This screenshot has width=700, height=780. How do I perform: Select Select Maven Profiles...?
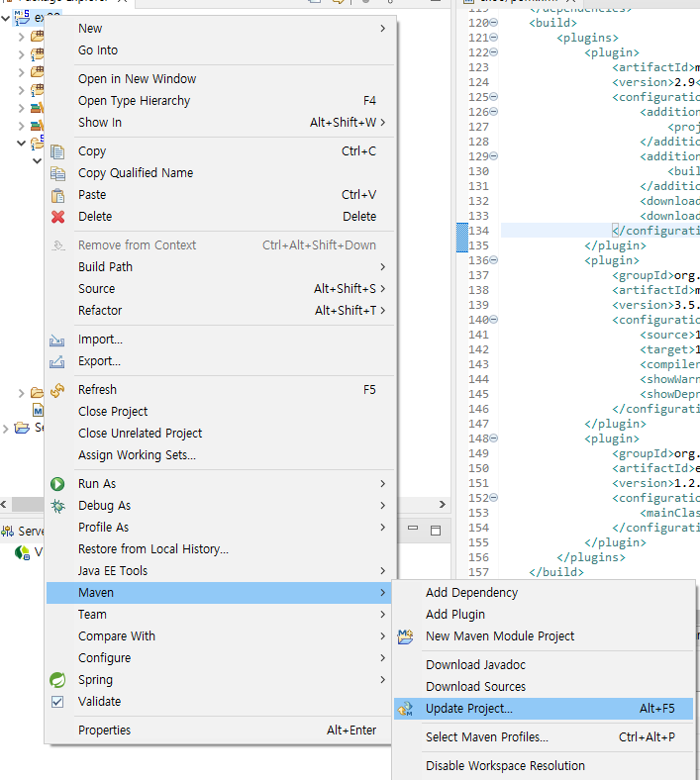click(544, 737)
